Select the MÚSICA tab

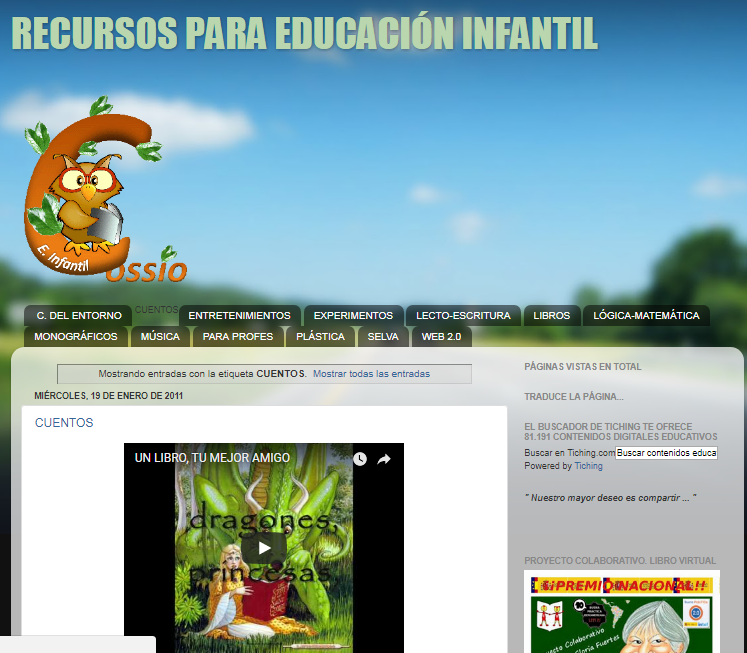tap(160, 337)
